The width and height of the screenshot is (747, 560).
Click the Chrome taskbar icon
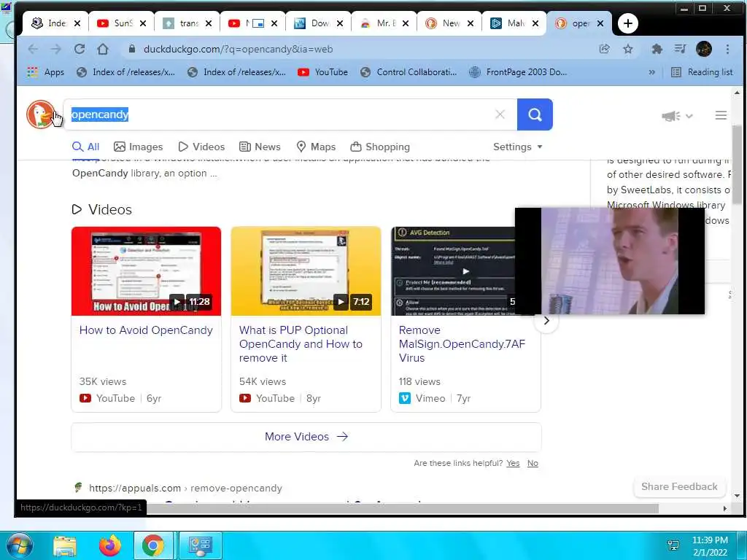153,545
